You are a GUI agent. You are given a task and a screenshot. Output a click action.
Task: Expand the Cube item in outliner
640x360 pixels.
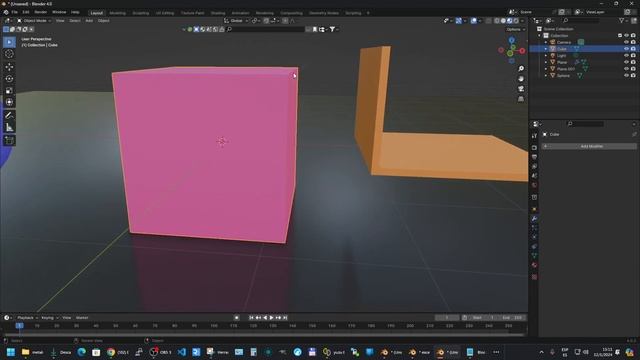point(546,49)
